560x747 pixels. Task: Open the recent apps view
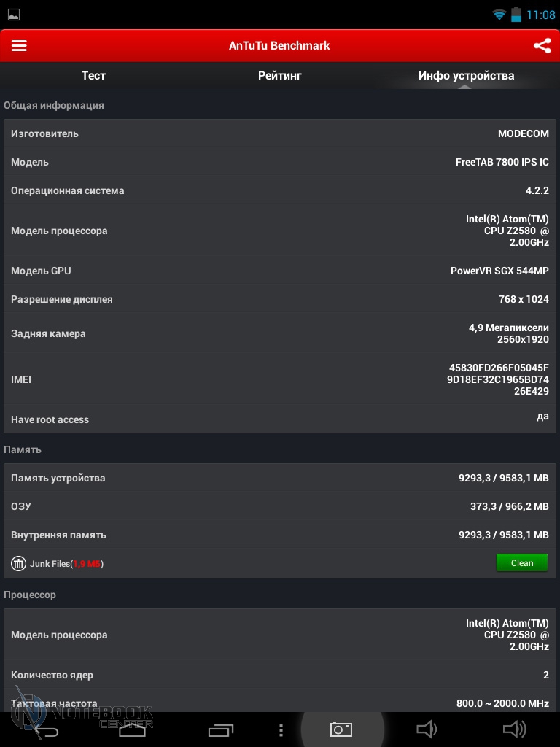221,729
